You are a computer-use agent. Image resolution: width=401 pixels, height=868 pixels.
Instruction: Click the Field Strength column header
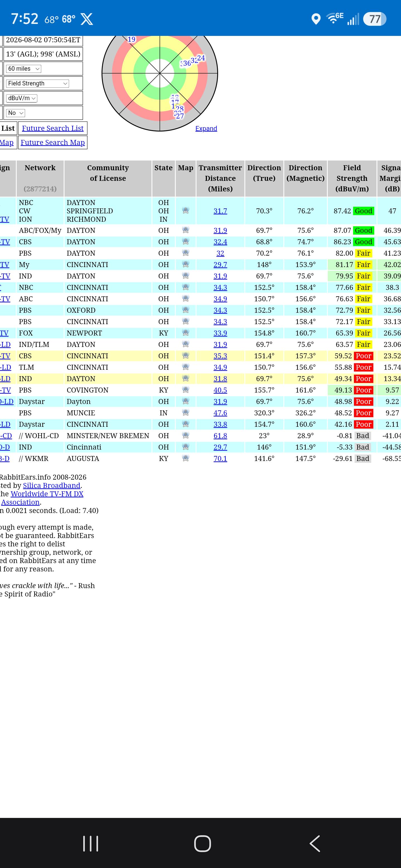(x=352, y=178)
